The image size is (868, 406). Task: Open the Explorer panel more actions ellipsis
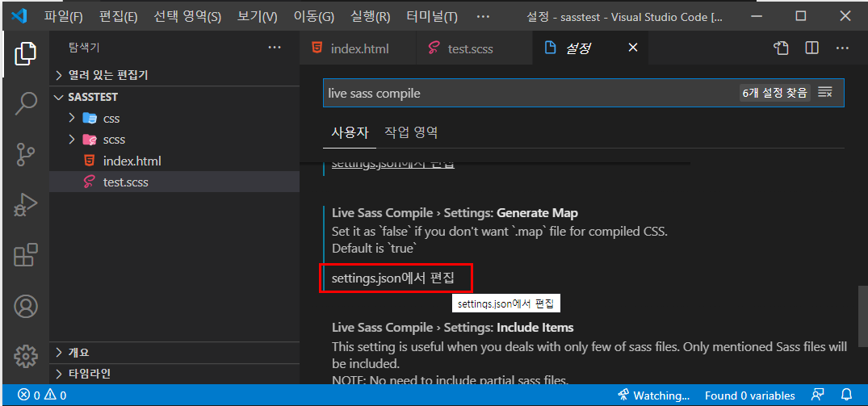coord(275,48)
